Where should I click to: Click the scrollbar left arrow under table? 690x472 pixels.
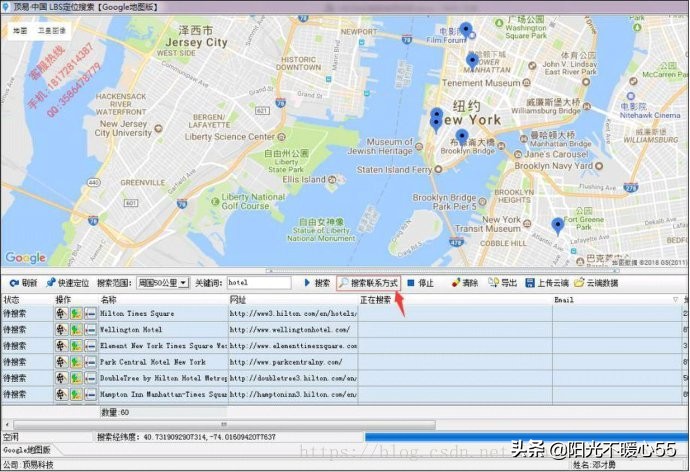coord(7,424)
